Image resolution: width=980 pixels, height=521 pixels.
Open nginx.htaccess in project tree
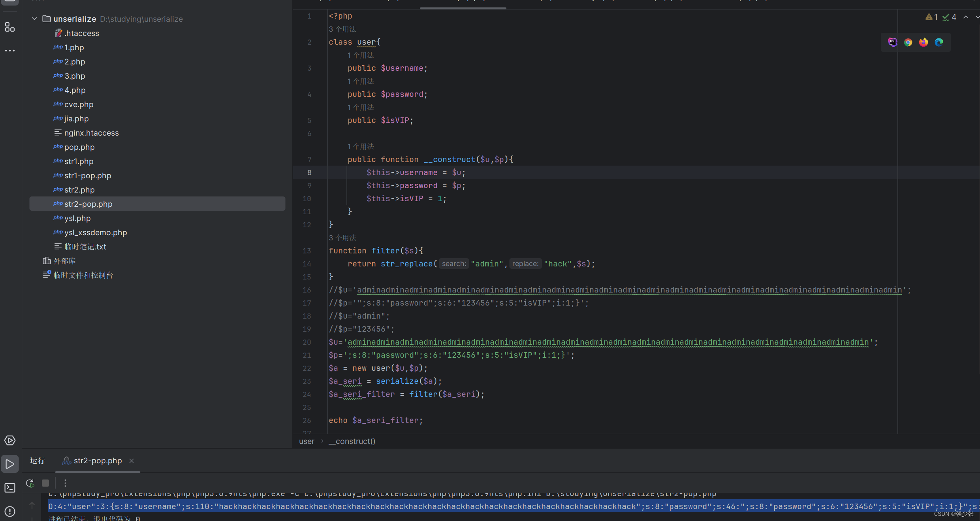point(91,133)
